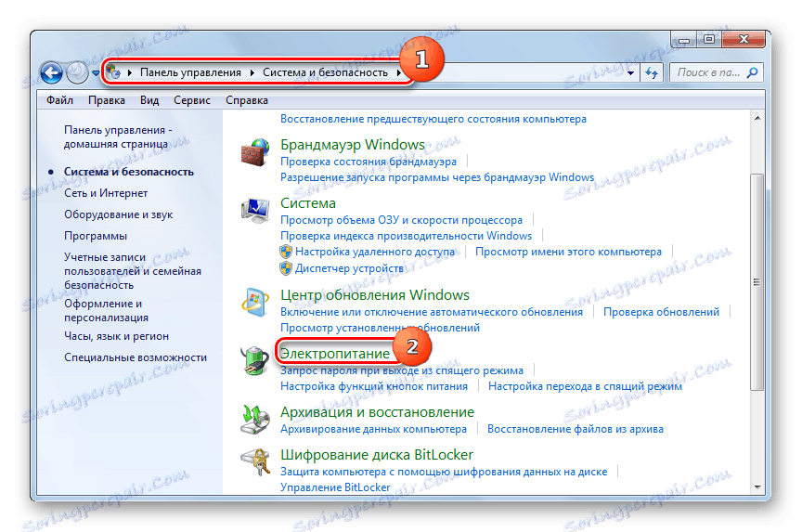Click Проверка индекса производительности Windows link

407,236
